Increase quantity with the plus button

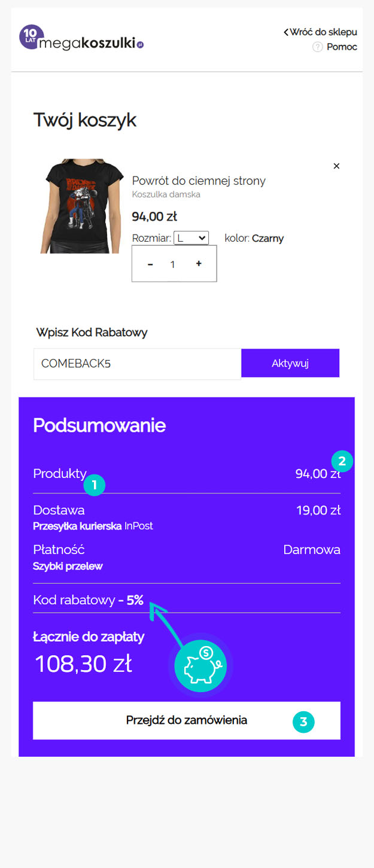pos(199,263)
